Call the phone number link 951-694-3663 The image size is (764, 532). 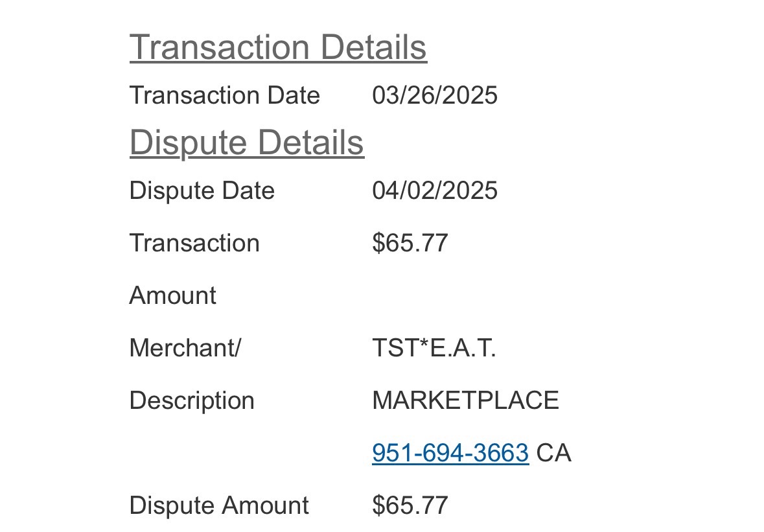(x=450, y=453)
